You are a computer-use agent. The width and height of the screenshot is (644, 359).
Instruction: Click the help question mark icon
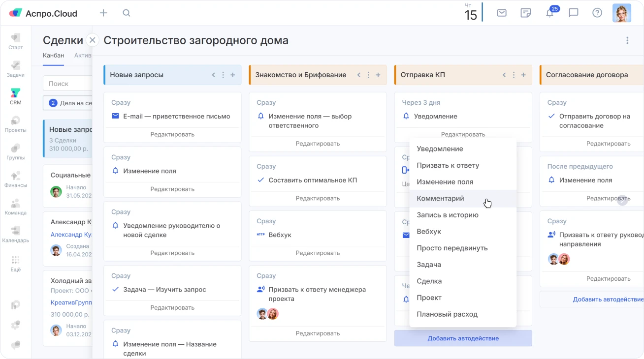[597, 13]
